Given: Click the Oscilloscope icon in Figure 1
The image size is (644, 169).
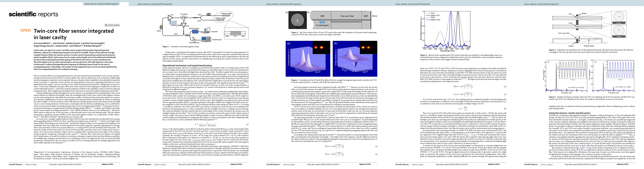Looking at the screenshot, I should pos(206,39).
